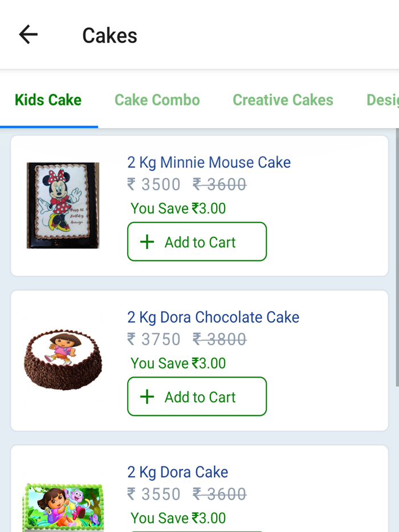Tap the You Save text under Dora Chocolate Cake
The height and width of the screenshot is (532, 399).
pos(178,363)
